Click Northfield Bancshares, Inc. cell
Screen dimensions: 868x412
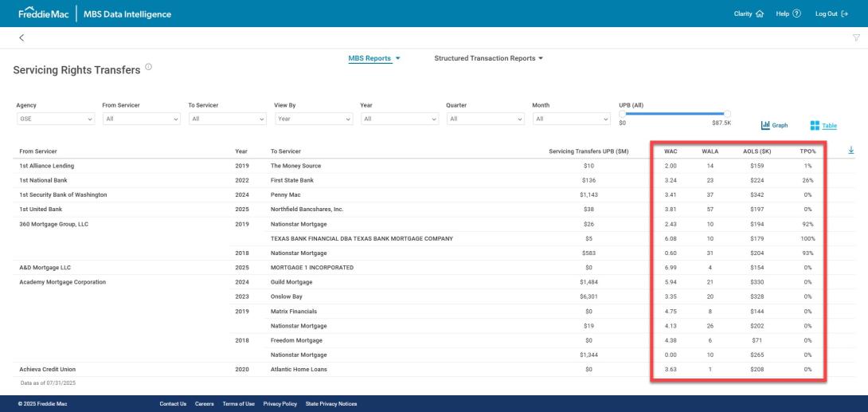[306, 210]
